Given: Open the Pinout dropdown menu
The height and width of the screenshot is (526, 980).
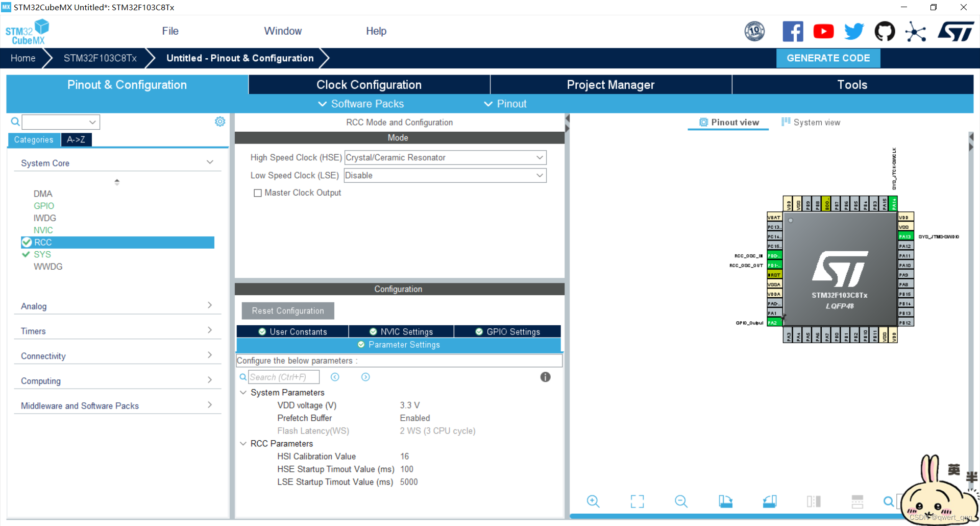Looking at the screenshot, I should pos(505,104).
